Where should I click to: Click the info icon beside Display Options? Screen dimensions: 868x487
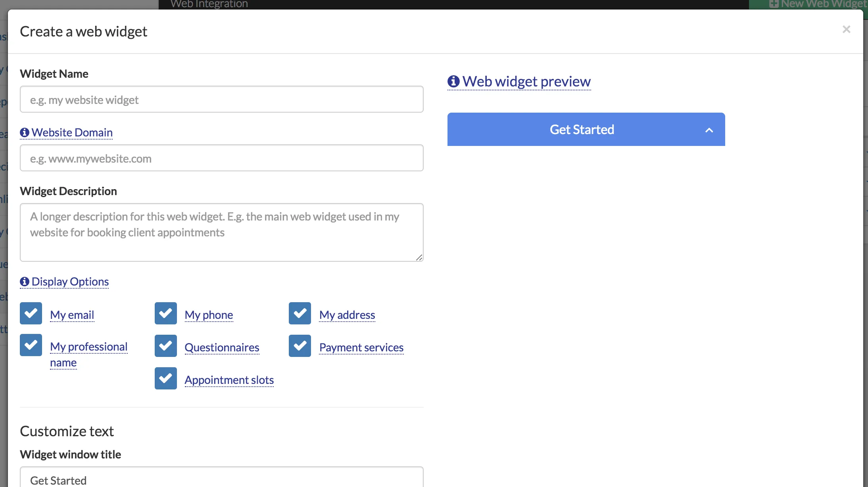click(x=25, y=282)
